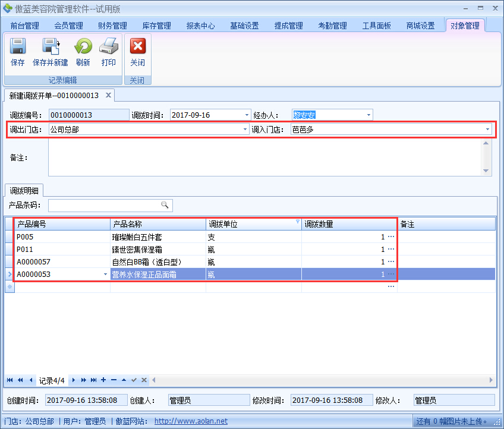Click the Print (打印) icon
Viewport: 504px width, 429px height.
(109, 48)
